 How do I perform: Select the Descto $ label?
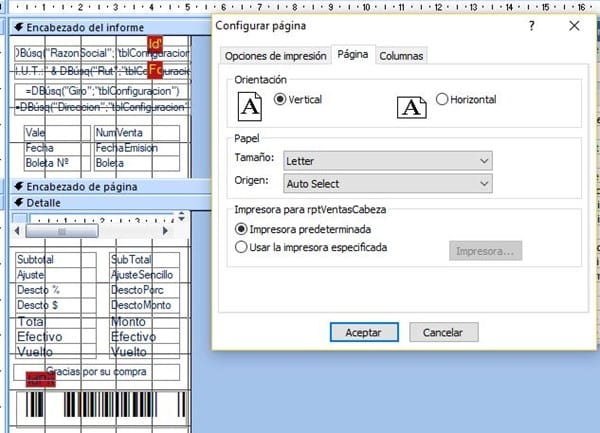tap(56, 306)
